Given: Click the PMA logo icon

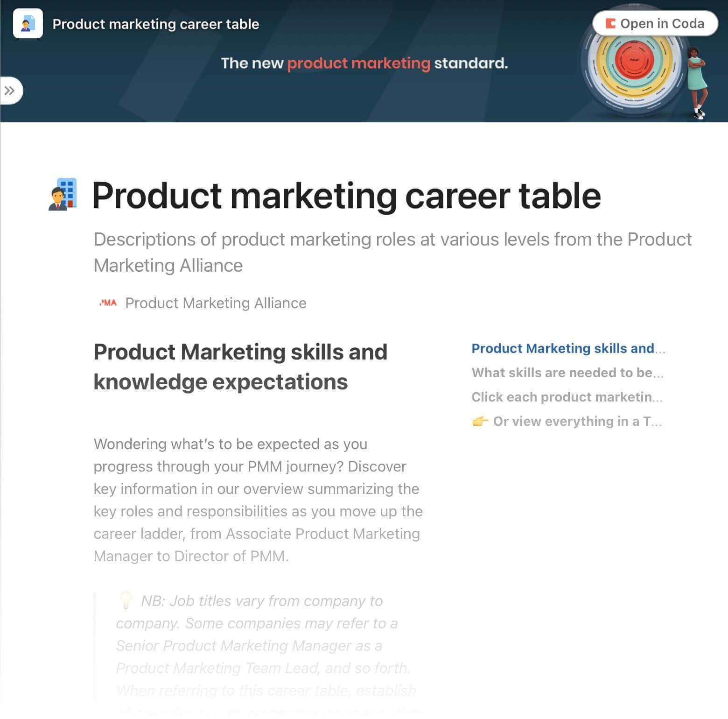Looking at the screenshot, I should click(108, 303).
